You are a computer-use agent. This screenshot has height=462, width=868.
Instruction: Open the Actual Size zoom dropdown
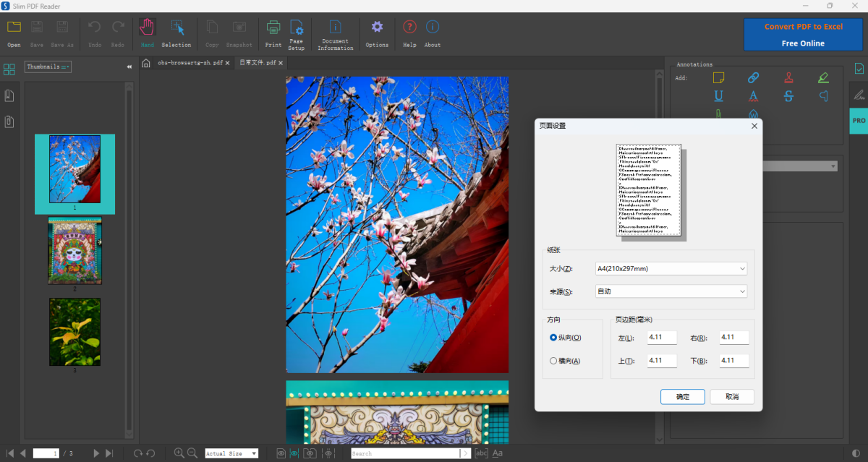click(231, 453)
